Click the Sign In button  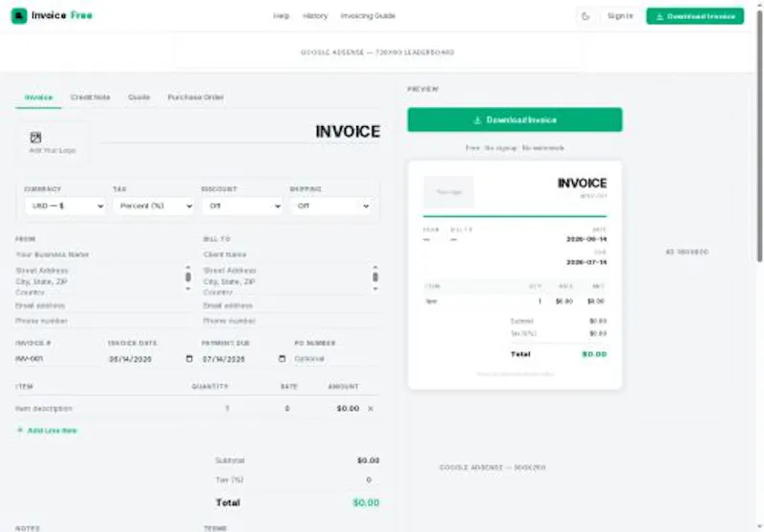tap(620, 16)
